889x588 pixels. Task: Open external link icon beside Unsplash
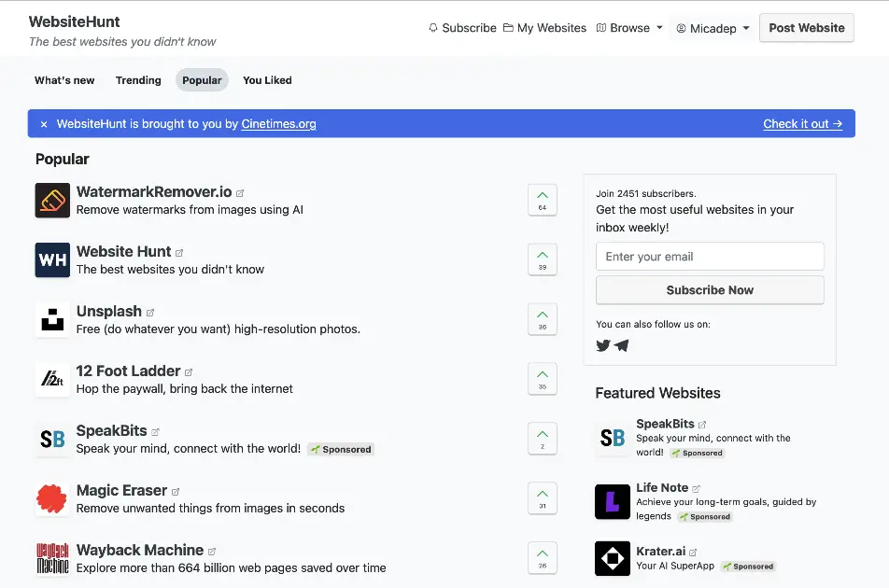pos(150,313)
